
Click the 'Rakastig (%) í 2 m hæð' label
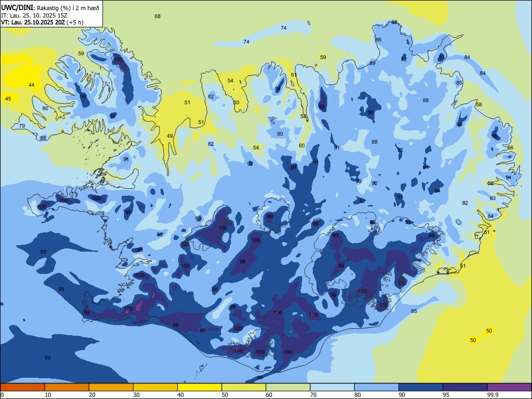pos(68,8)
